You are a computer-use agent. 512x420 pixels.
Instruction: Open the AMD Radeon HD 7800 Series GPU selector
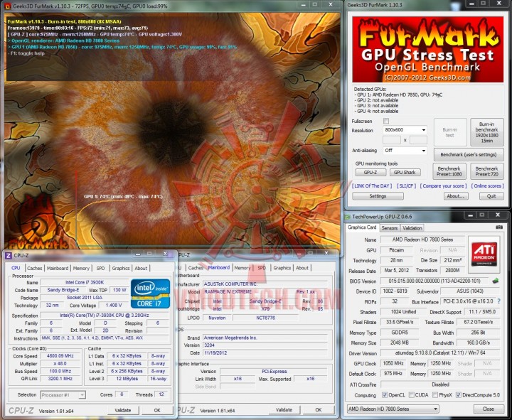[393, 409]
